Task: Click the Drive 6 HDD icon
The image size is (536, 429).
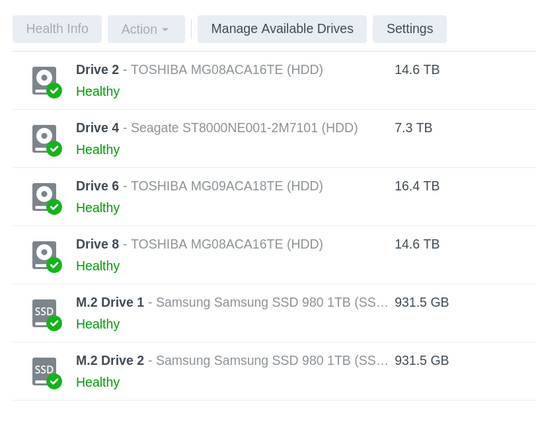Action: [44, 197]
